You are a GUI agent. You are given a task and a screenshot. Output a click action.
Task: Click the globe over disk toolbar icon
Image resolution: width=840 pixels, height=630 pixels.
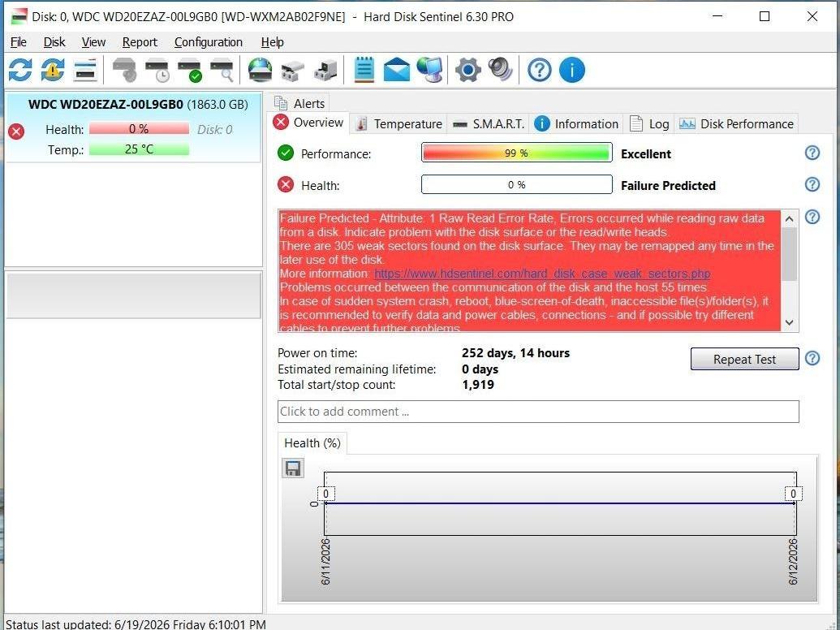tap(261, 70)
